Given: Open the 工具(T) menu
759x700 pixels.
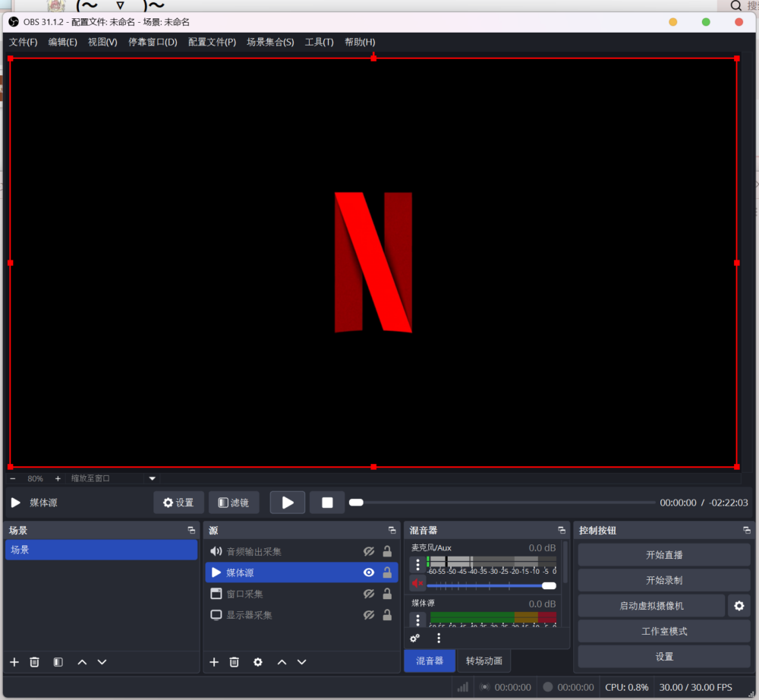Looking at the screenshot, I should (x=319, y=42).
